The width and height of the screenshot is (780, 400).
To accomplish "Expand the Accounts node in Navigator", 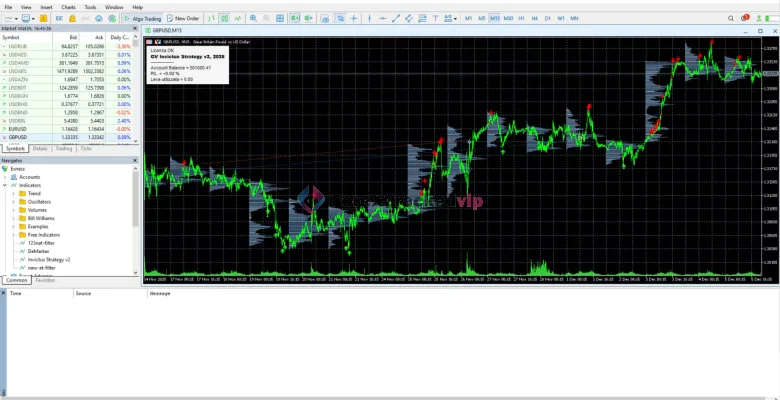I will point(5,177).
